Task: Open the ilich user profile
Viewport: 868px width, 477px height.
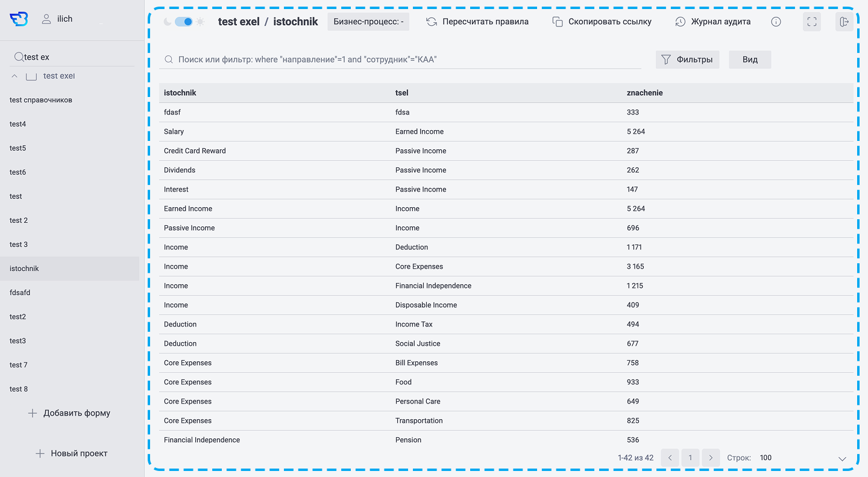Action: click(57, 19)
